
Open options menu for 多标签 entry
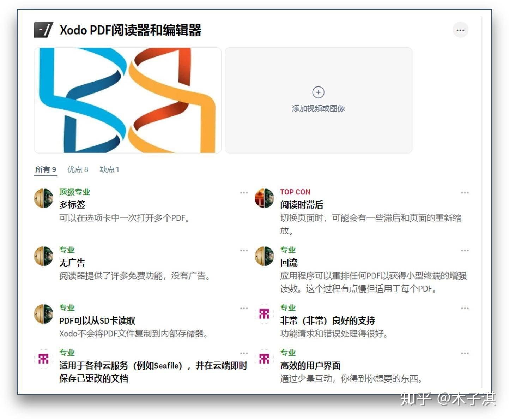point(244,193)
